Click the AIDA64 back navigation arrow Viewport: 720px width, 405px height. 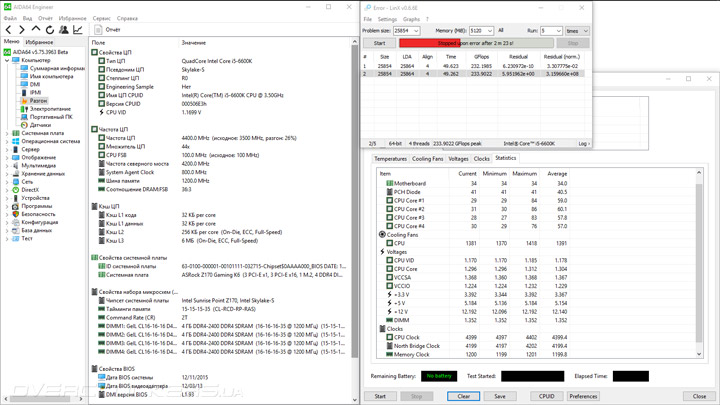click(x=8, y=30)
